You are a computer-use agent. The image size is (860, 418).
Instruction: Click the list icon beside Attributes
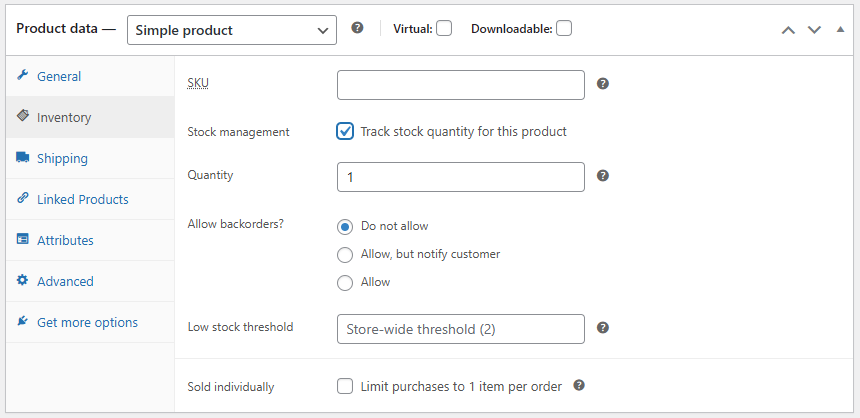22,239
